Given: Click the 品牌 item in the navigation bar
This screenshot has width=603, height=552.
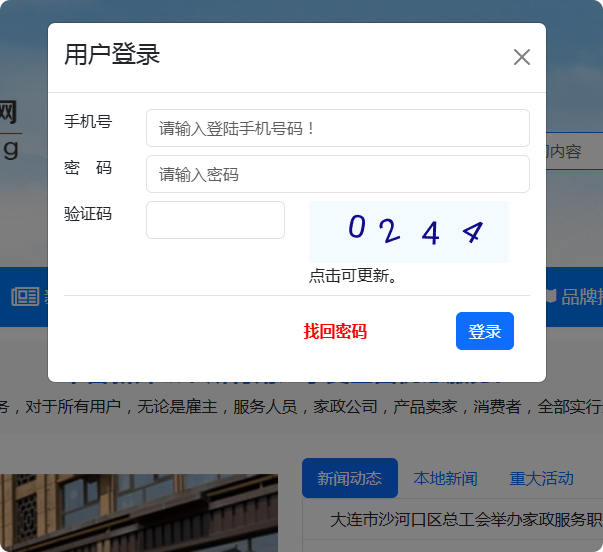Looking at the screenshot, I should (574, 297).
